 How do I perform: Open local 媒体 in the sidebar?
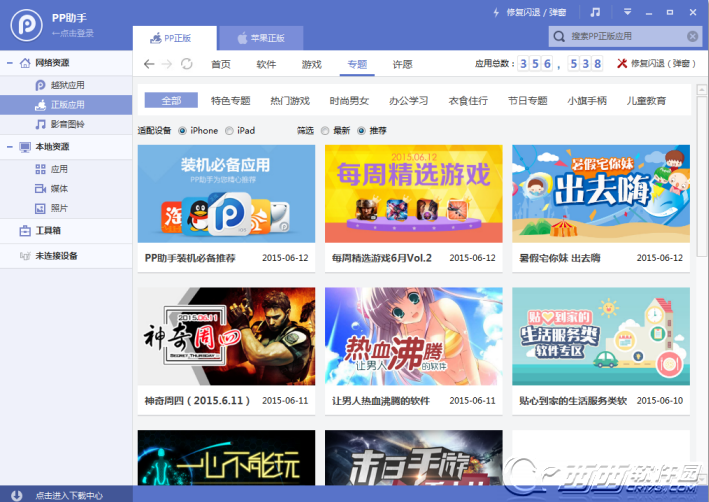click(x=66, y=189)
